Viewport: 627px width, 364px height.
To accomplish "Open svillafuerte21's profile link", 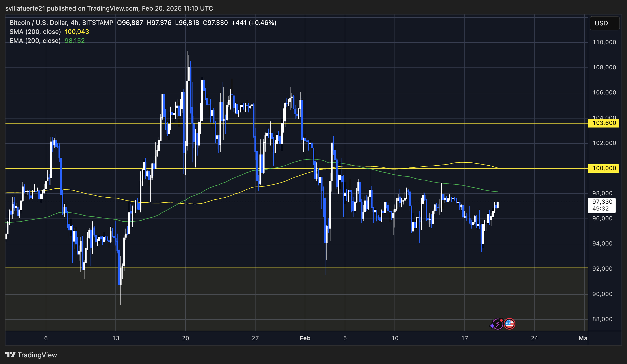I will click(25, 8).
